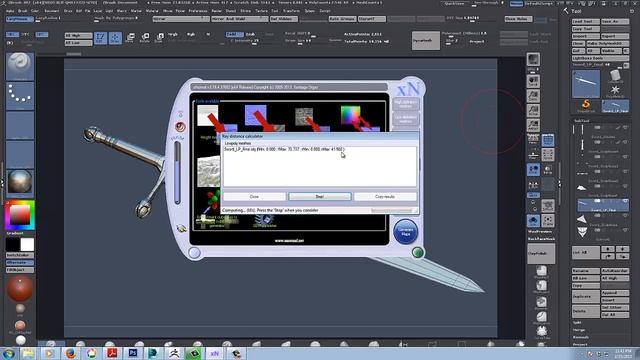Click the Zoom canvas icon
The width and height of the screenshot is (640, 360).
coord(533,96)
